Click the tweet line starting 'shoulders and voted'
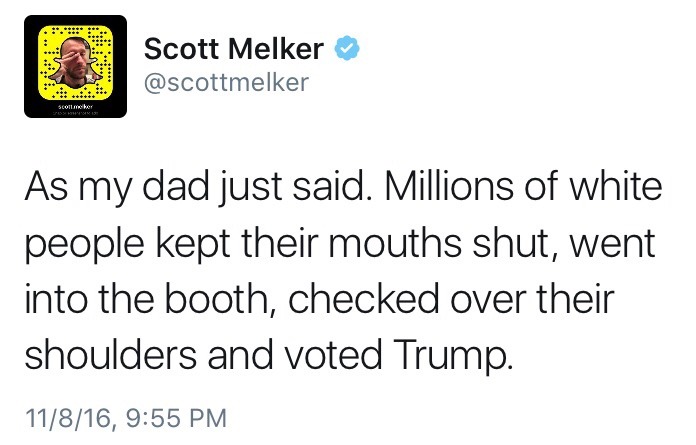This screenshot has height=445, width=696. point(269,355)
